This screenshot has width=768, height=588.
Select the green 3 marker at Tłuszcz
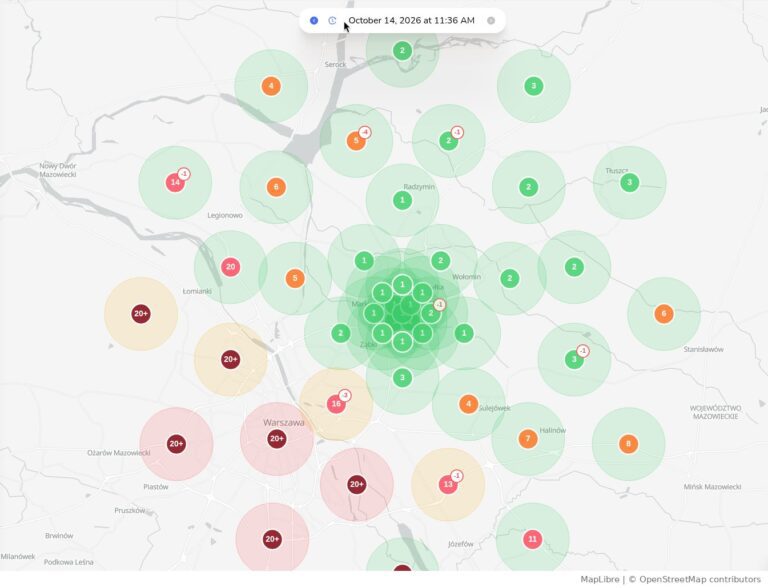click(x=629, y=183)
